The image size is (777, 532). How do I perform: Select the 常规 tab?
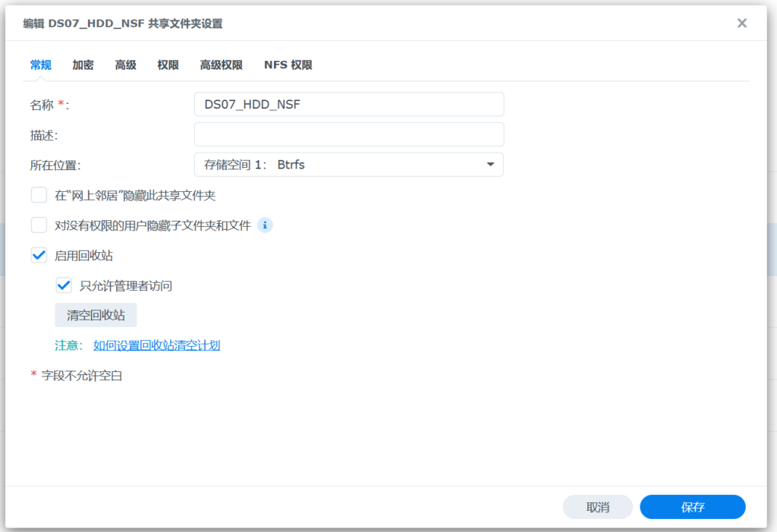40,65
